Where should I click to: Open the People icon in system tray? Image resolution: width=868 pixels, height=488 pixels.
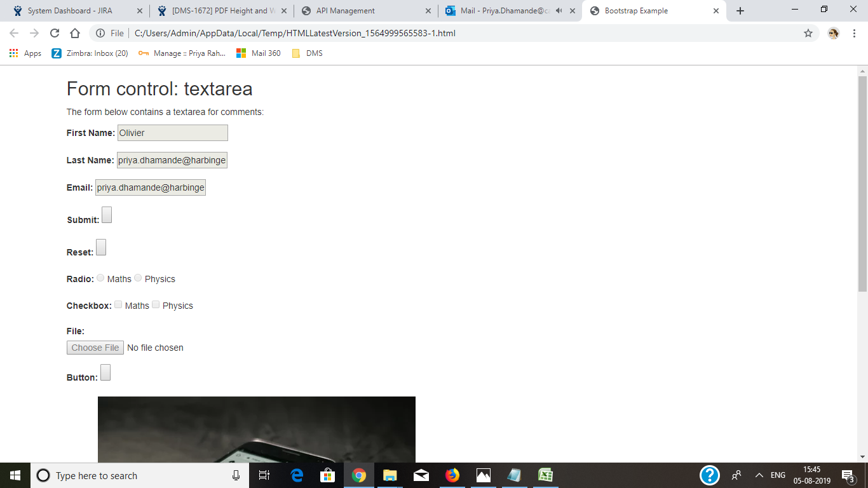pos(736,475)
